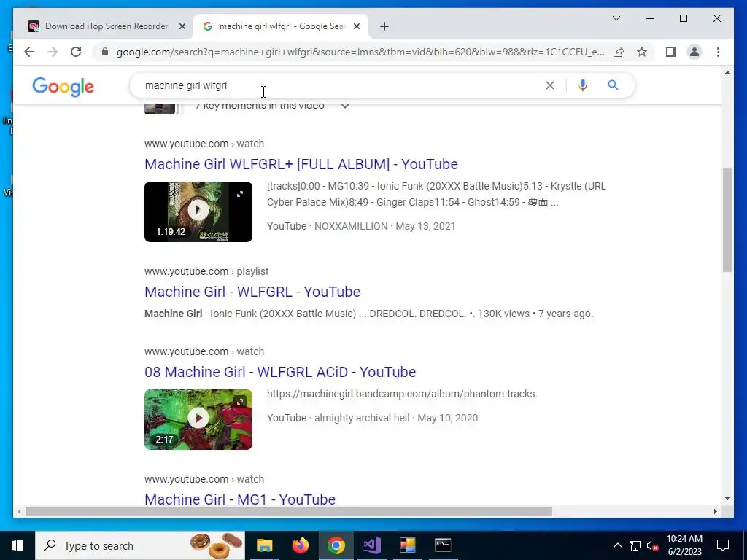The height and width of the screenshot is (560, 747).
Task: Launch Firefox from taskbar
Action: [x=300, y=545]
